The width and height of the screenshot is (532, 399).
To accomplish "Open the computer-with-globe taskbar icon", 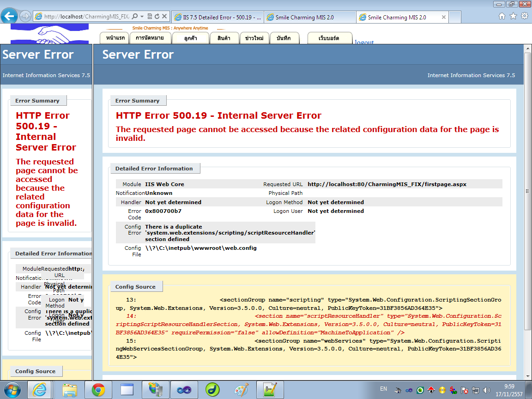I will (156, 390).
